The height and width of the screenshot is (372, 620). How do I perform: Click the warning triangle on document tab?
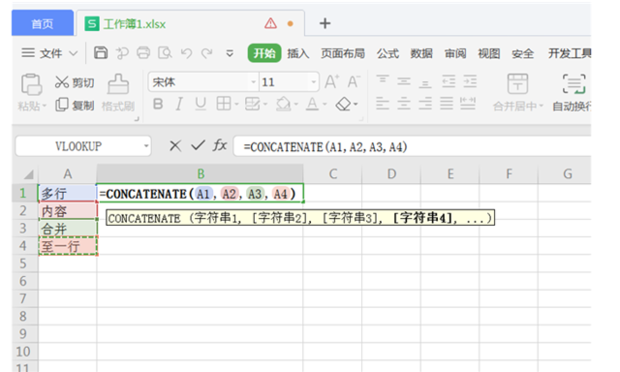coord(270,23)
